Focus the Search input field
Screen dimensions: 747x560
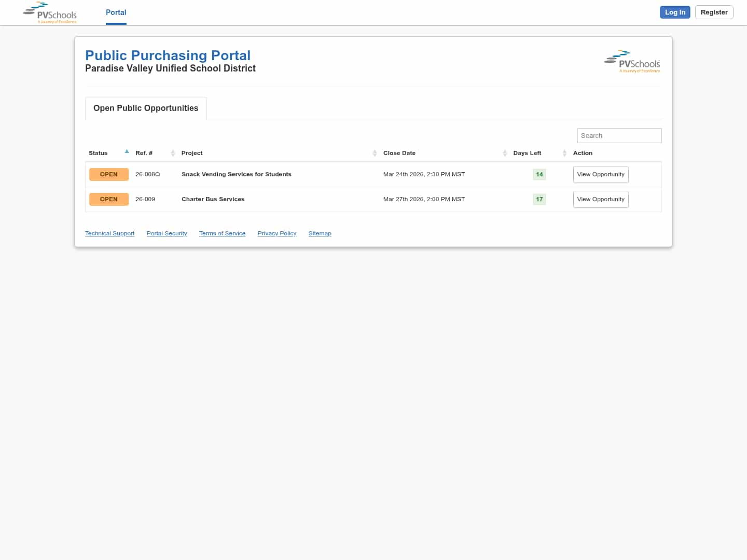pyautogui.click(x=619, y=135)
